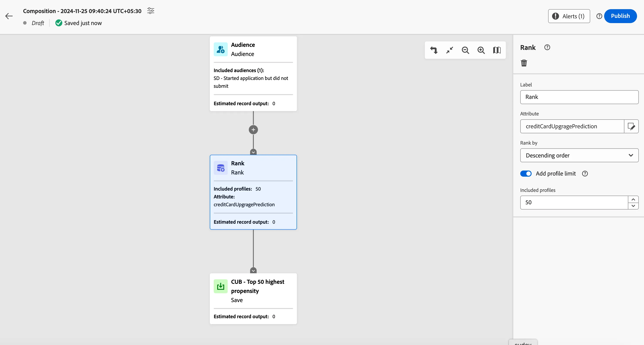Open composition settings sliders icon

coord(151,11)
